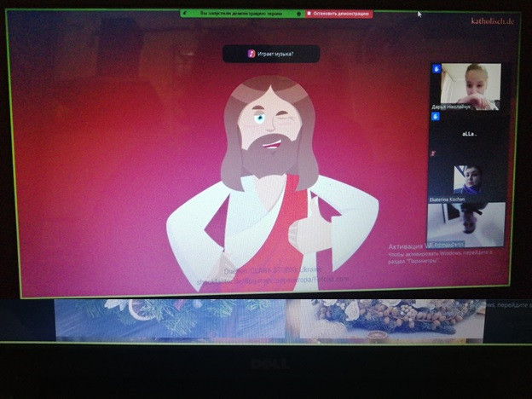Select Ekaterina Kochan's video thumbnail
532x399 pixels.
click(x=467, y=181)
